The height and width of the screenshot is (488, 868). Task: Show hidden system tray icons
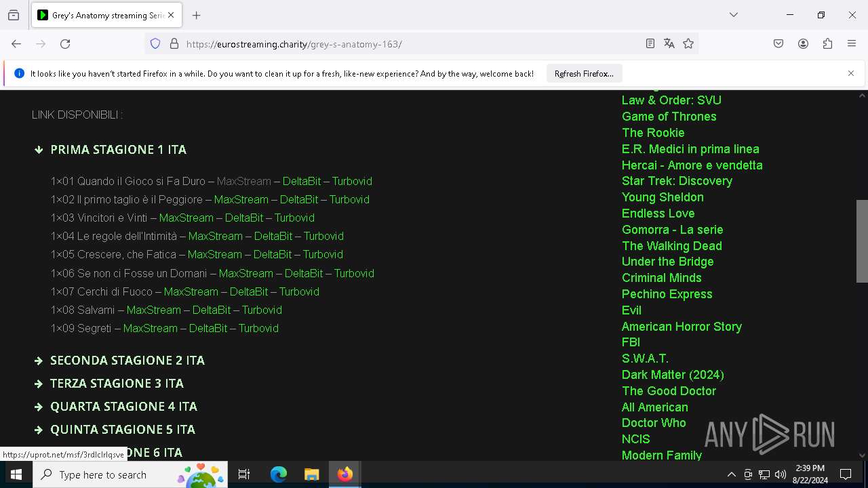pos(731,474)
